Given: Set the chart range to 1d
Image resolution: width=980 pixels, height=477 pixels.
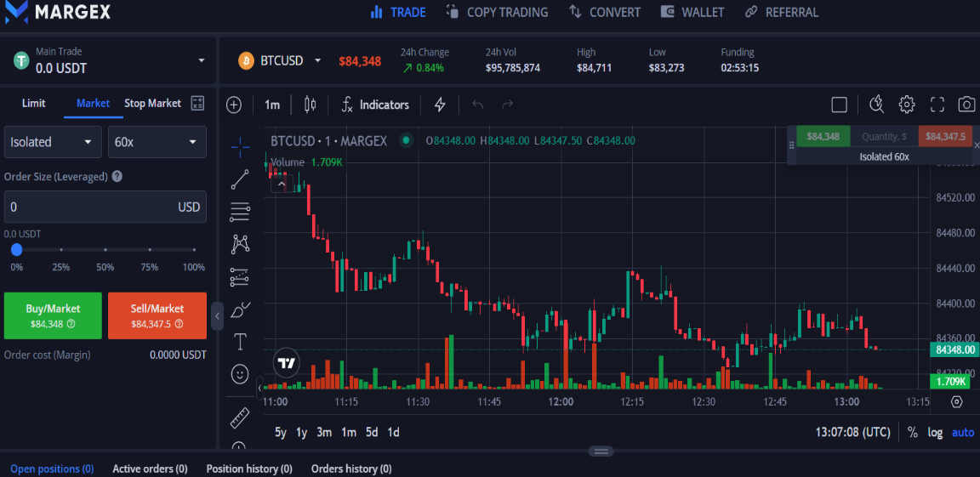Looking at the screenshot, I should tap(393, 432).
